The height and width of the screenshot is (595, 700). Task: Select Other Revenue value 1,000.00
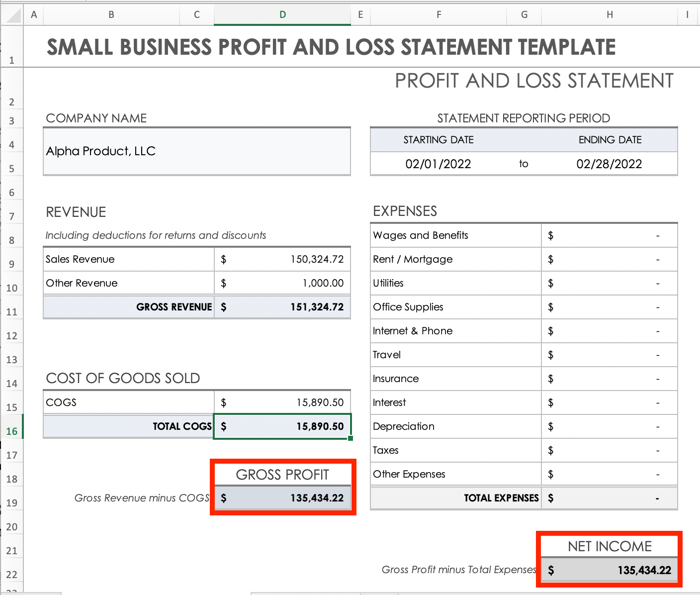point(282,283)
